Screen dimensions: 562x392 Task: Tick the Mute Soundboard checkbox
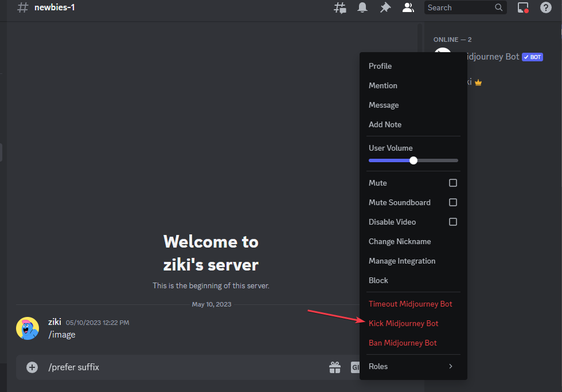pos(453,202)
